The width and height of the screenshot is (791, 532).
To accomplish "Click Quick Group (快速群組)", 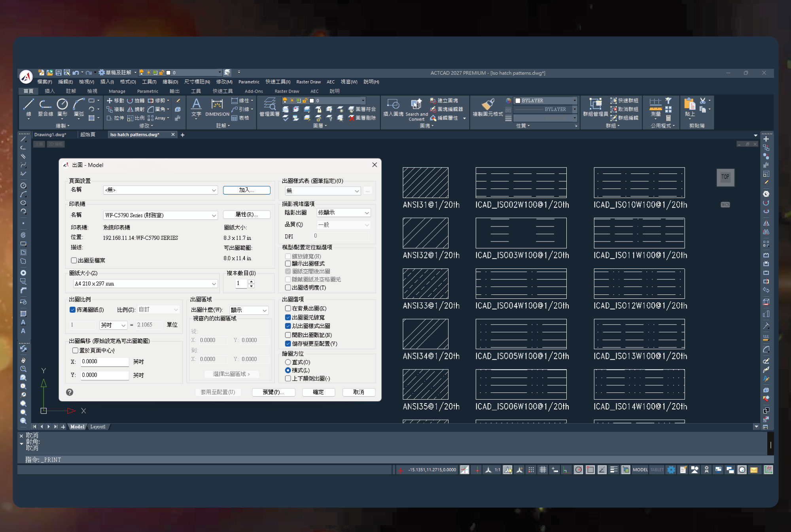I will (x=624, y=101).
